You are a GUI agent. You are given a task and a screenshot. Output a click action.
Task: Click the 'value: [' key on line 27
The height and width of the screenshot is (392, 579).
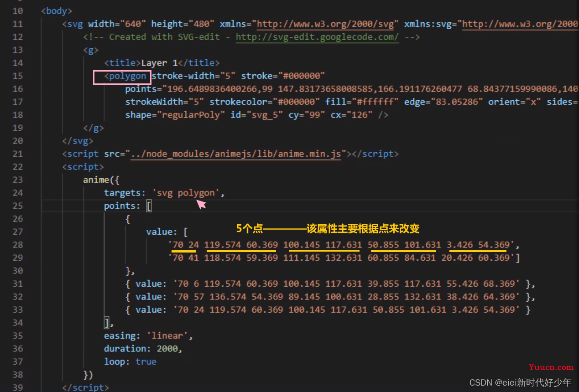pos(167,232)
